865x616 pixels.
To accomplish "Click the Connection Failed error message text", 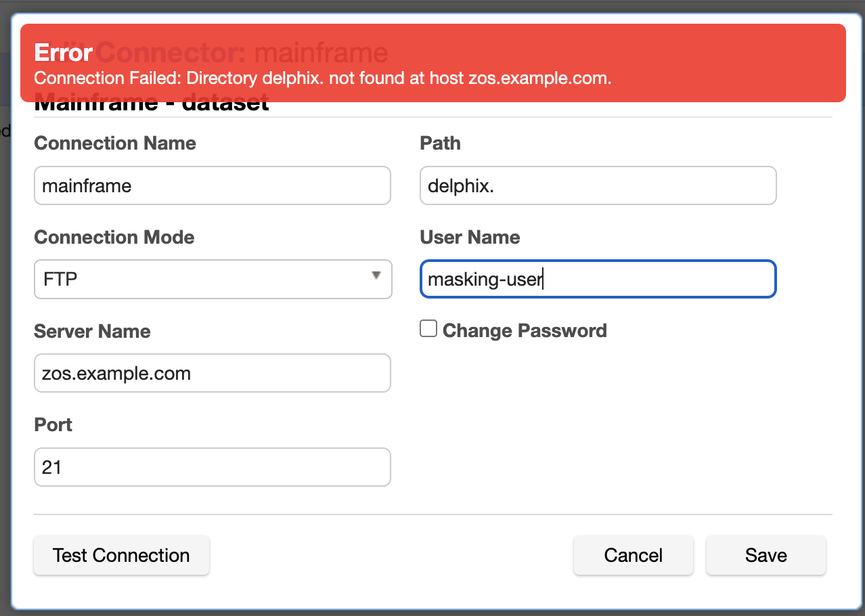I will coord(322,79).
